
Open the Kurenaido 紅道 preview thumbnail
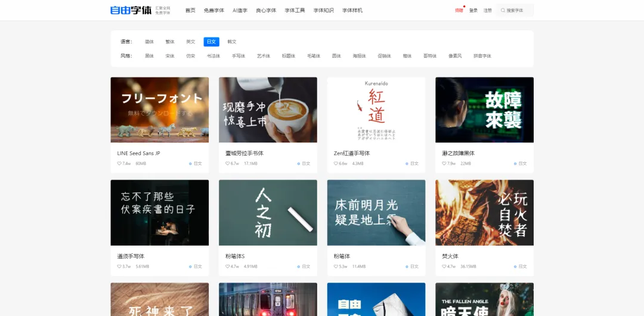click(x=376, y=110)
